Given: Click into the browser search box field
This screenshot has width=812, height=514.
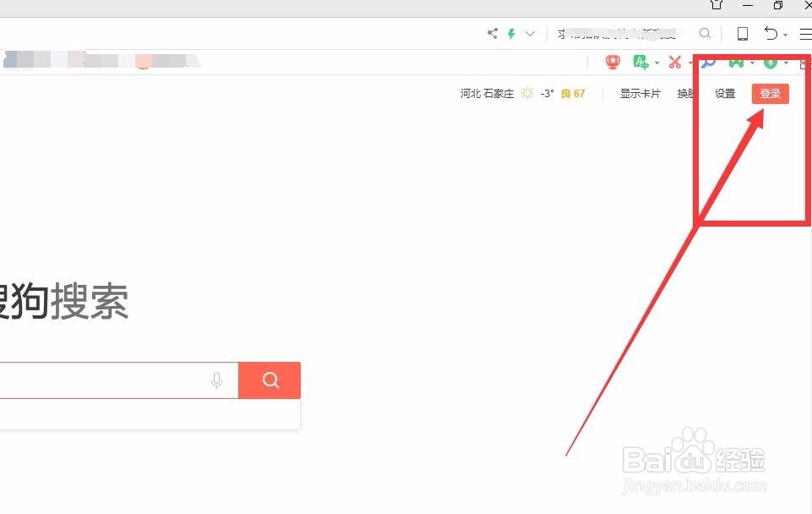Looking at the screenshot, I should click(x=623, y=34).
